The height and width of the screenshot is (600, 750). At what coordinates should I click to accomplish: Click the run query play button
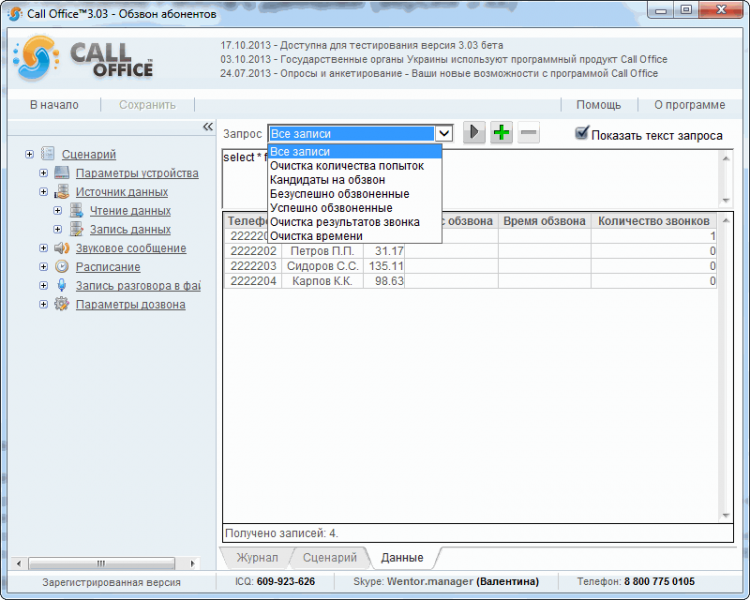[474, 132]
